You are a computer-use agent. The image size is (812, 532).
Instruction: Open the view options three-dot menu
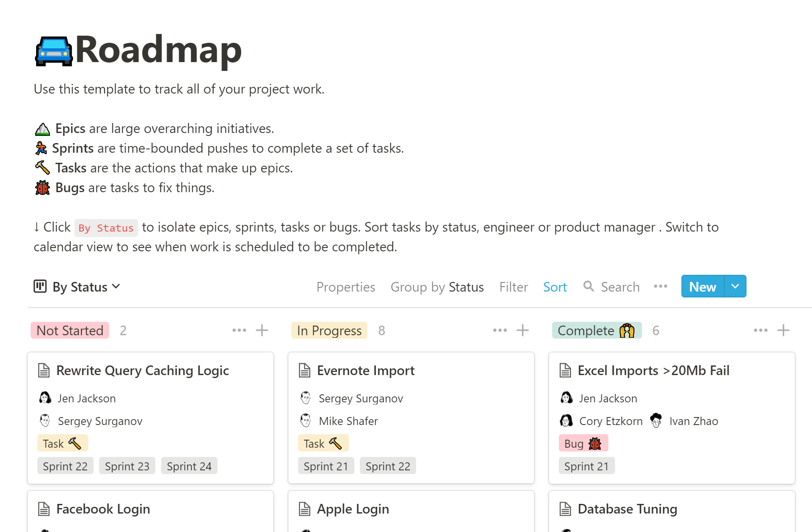click(660, 287)
